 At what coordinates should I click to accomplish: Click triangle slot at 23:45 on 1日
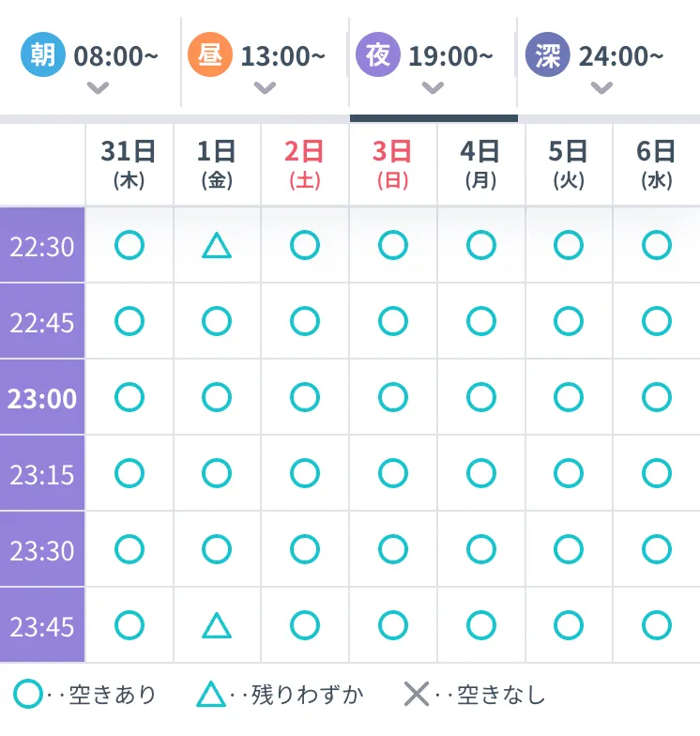(216, 625)
